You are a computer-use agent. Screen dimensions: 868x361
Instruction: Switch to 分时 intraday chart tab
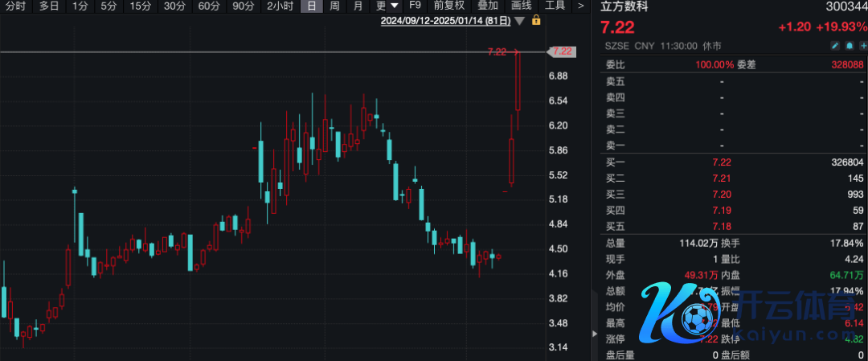click(x=15, y=6)
